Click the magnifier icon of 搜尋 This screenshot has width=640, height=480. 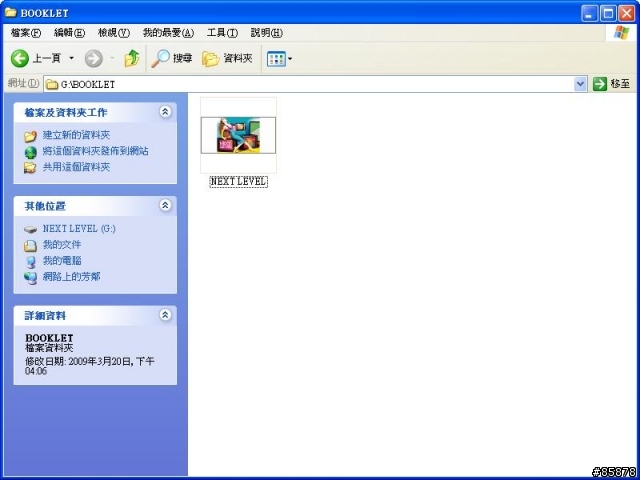click(x=160, y=59)
